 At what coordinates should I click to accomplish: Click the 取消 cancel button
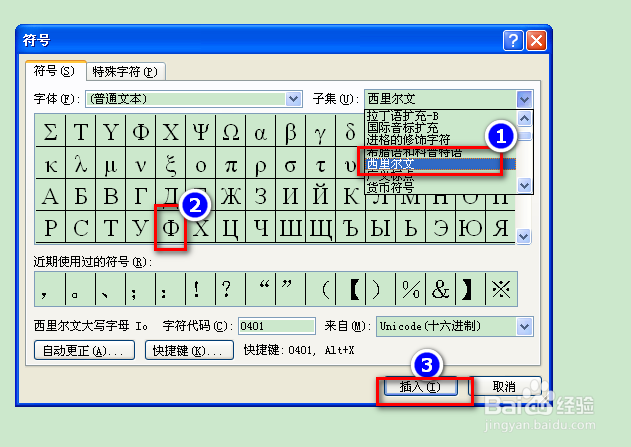(x=505, y=387)
